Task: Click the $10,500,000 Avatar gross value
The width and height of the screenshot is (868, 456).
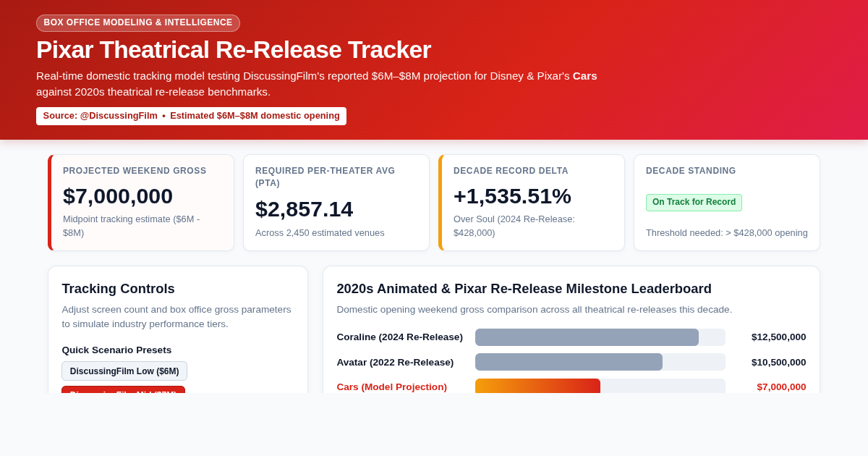Action: 778,363
